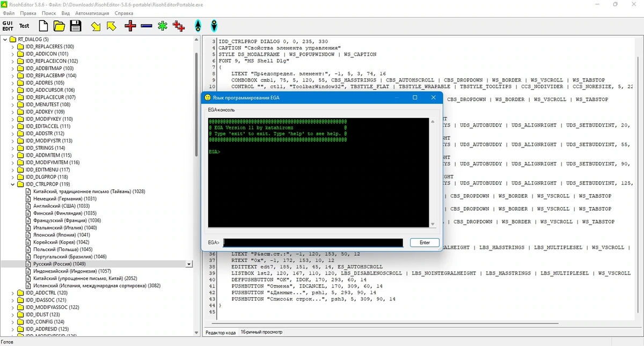
Task: Collapse the IDD_CTRLPROP (119) tree node
Action: pyautogui.click(x=13, y=184)
